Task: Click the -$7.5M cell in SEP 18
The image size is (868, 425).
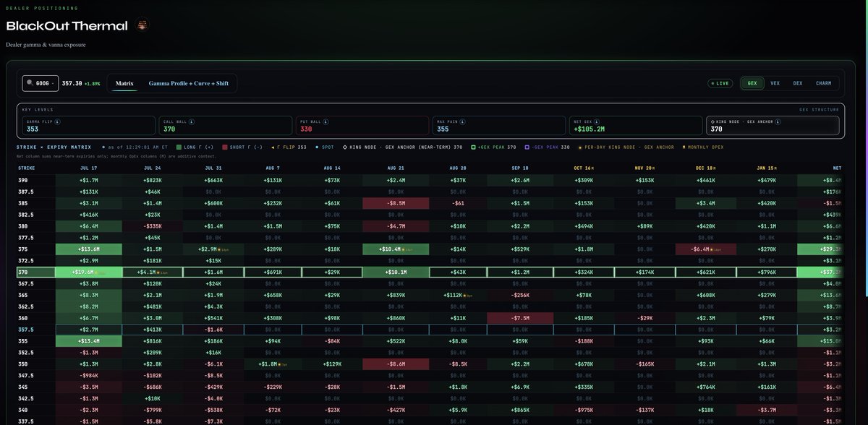Action: coord(520,317)
